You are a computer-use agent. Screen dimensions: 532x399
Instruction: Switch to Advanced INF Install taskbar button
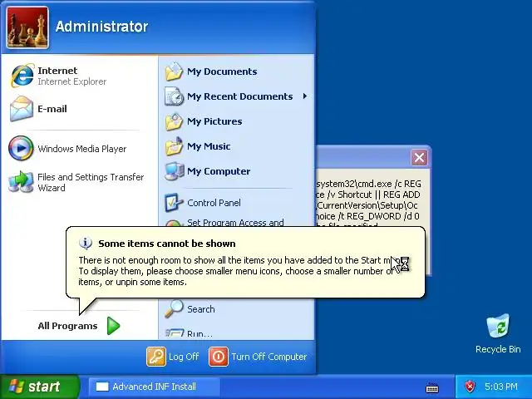coord(155,387)
